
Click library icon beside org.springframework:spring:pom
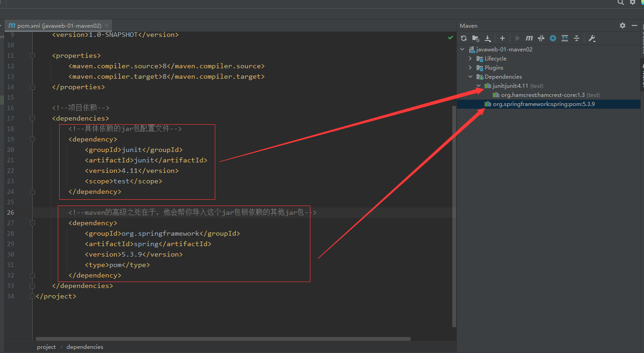(x=488, y=104)
